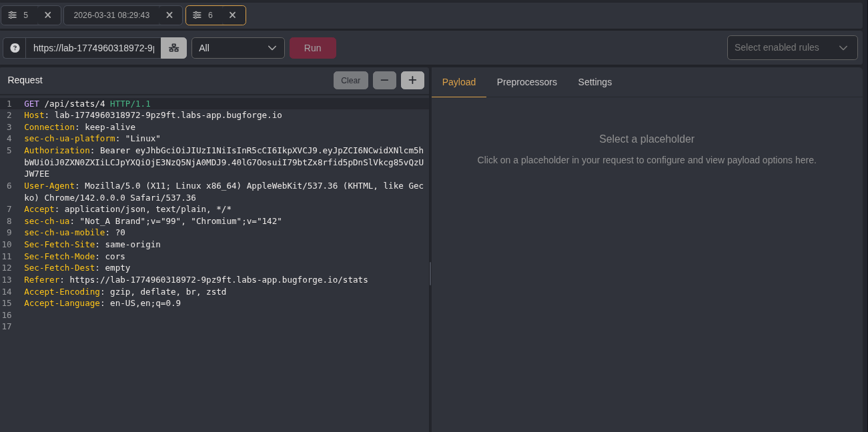Image resolution: width=868 pixels, height=432 pixels.
Task: Add placeholder with the plus button
Action: (x=412, y=80)
